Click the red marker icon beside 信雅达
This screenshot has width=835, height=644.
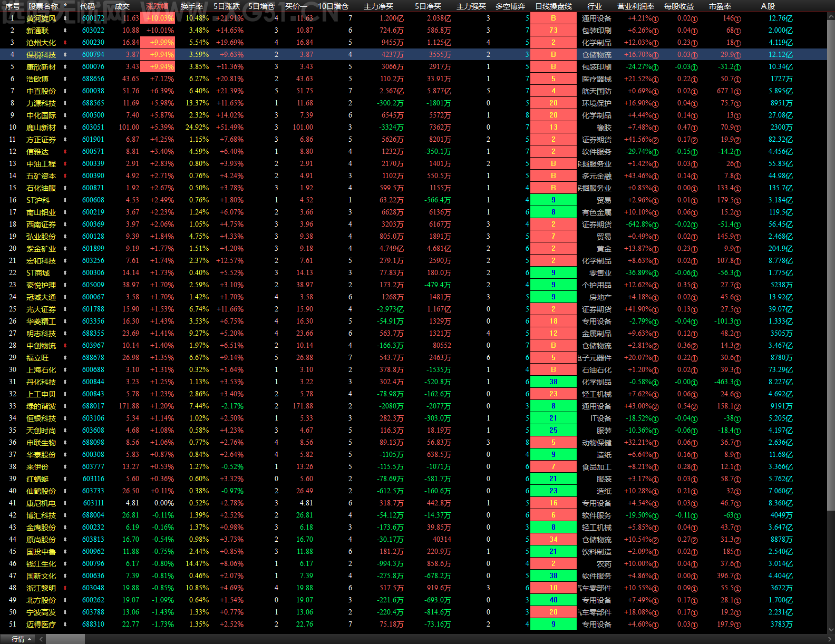[65, 152]
